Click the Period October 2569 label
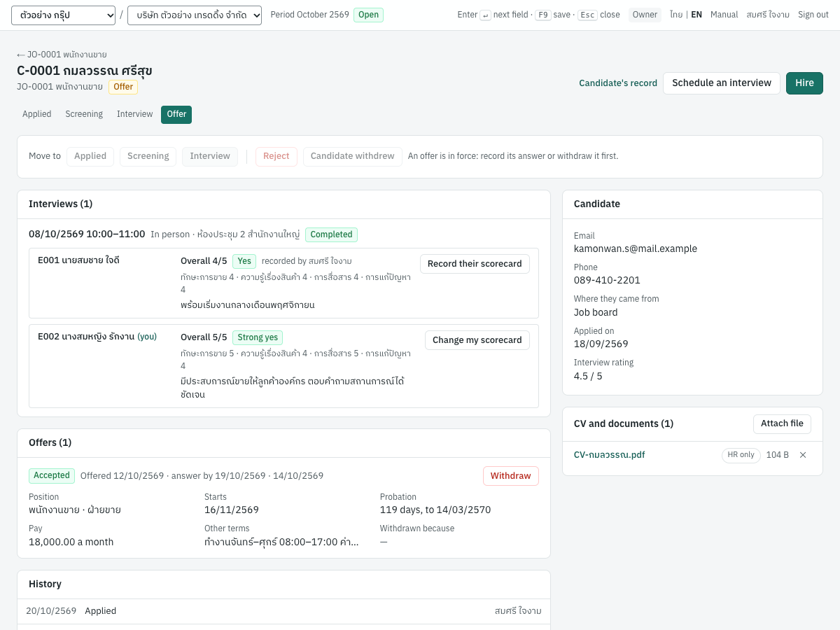 click(x=309, y=15)
